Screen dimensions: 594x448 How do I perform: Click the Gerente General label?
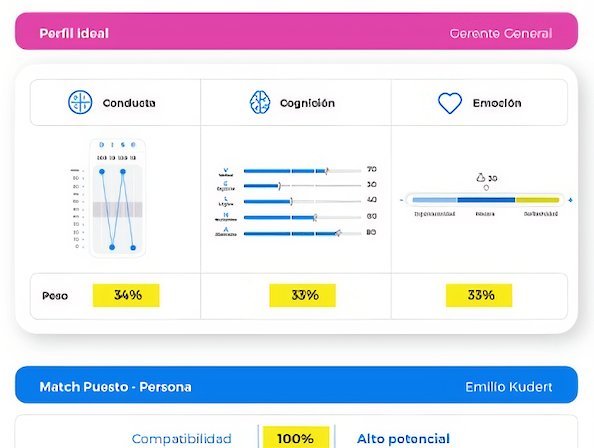coord(501,34)
